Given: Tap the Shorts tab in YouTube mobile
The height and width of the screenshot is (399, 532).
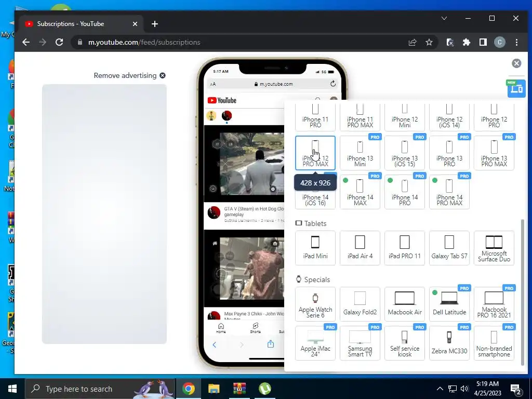Looking at the screenshot, I should tap(256, 328).
